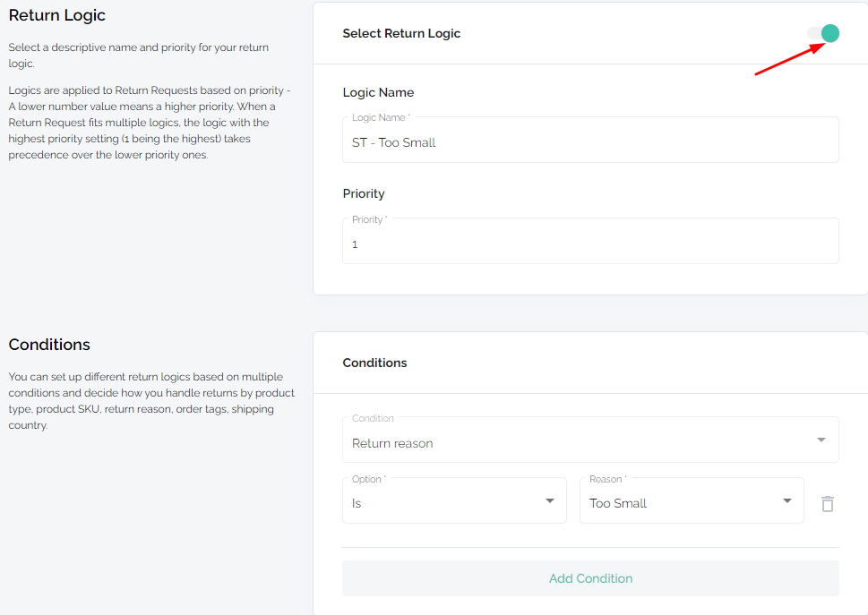Click the bold Priority section label
Screen dimensions: 868x615
tap(364, 193)
